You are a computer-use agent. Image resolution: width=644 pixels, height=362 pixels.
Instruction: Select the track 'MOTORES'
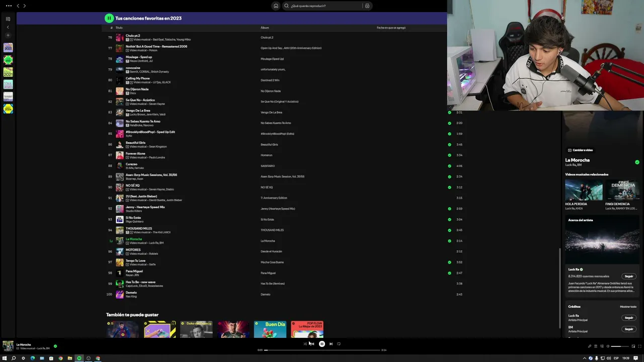[133, 250]
